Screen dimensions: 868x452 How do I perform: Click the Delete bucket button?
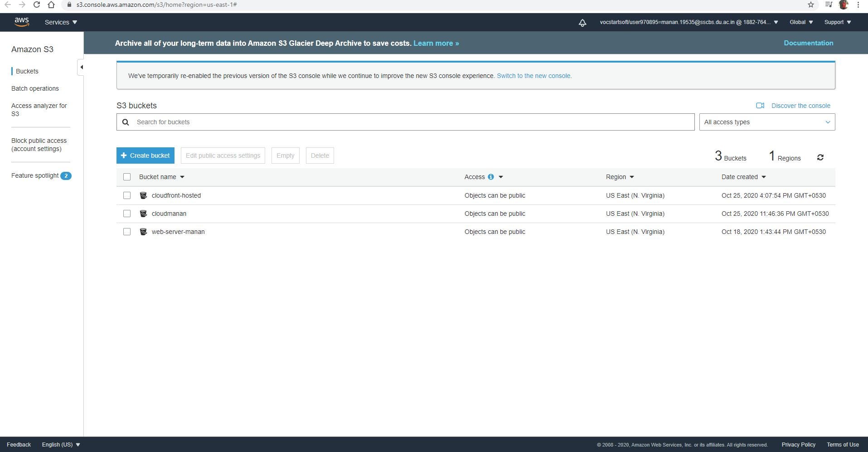click(320, 156)
